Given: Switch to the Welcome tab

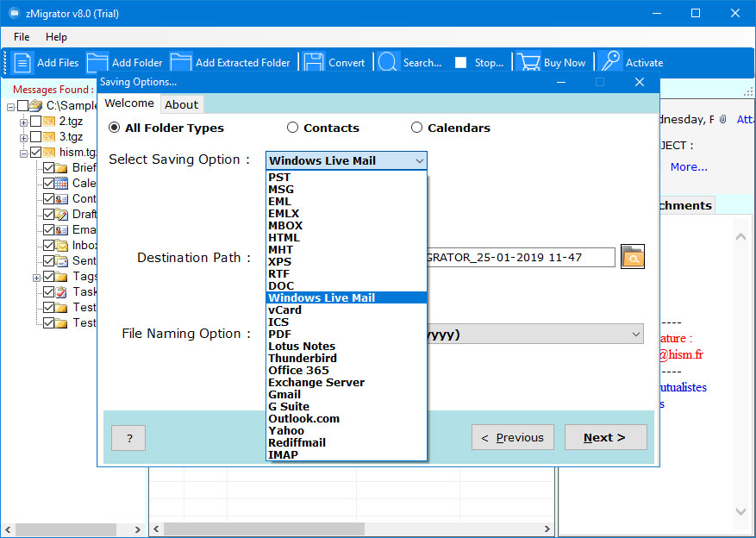Looking at the screenshot, I should 129,103.
